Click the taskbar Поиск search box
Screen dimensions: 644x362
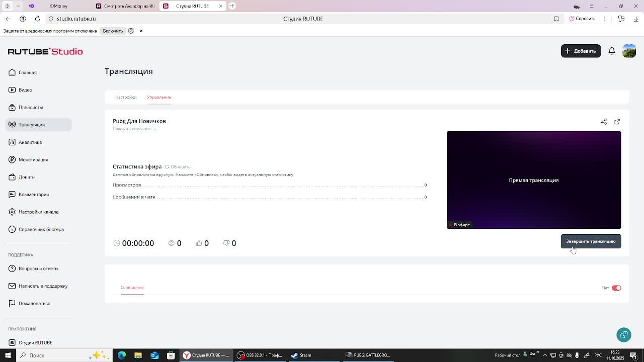pyautogui.click(x=65, y=355)
